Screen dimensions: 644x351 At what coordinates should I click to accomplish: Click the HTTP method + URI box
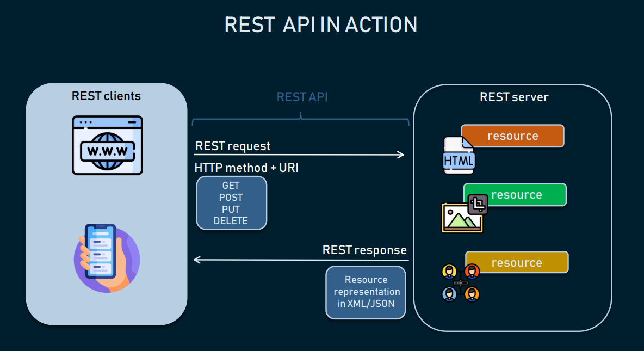246,168
